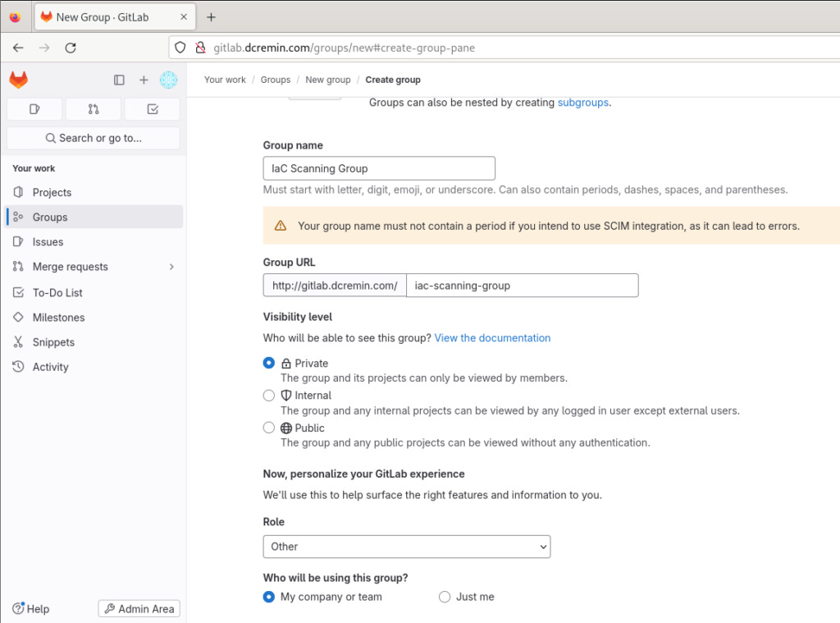Open To-Do List in the sidebar

point(94,293)
